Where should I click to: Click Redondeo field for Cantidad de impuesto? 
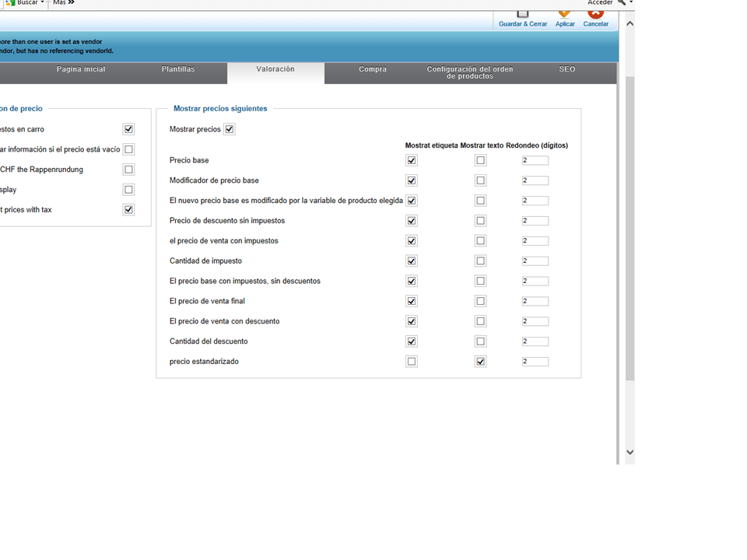535,261
